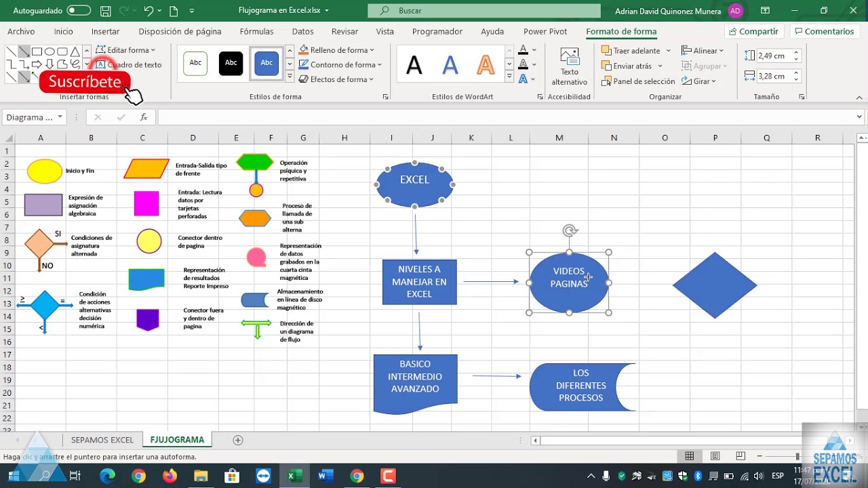Open Efectos de forma dropdown
The width and height of the screenshot is (868, 488).
click(336, 79)
